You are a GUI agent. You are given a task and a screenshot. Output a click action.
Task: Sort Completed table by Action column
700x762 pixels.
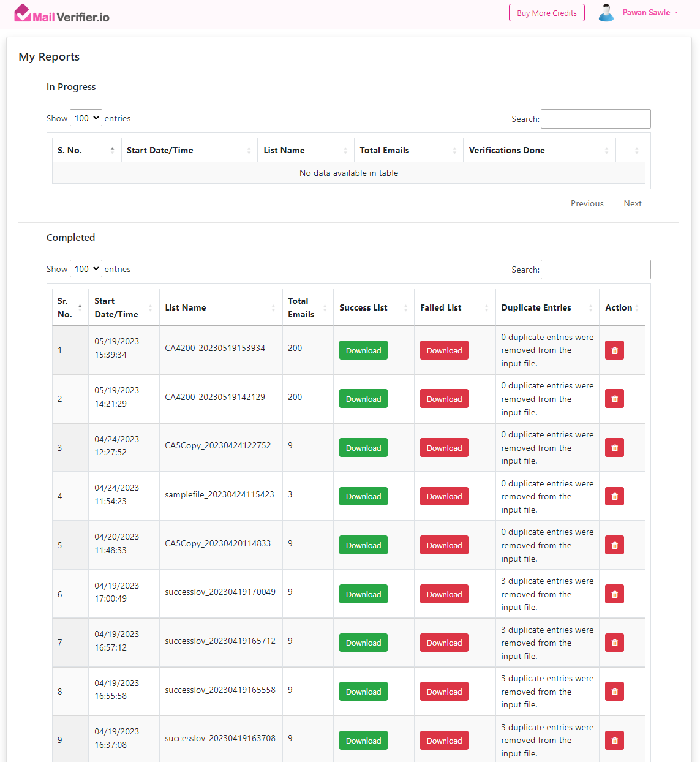[x=622, y=307]
